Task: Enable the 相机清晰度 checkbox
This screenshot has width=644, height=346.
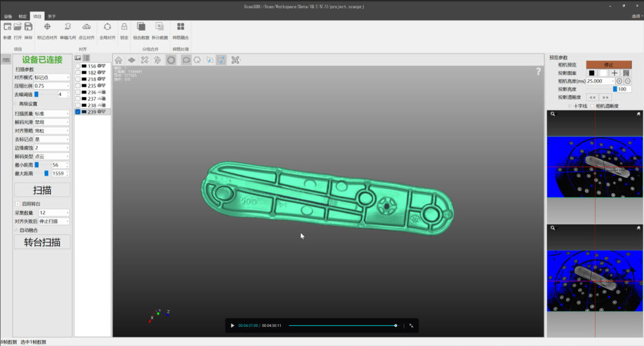Action: coord(592,105)
